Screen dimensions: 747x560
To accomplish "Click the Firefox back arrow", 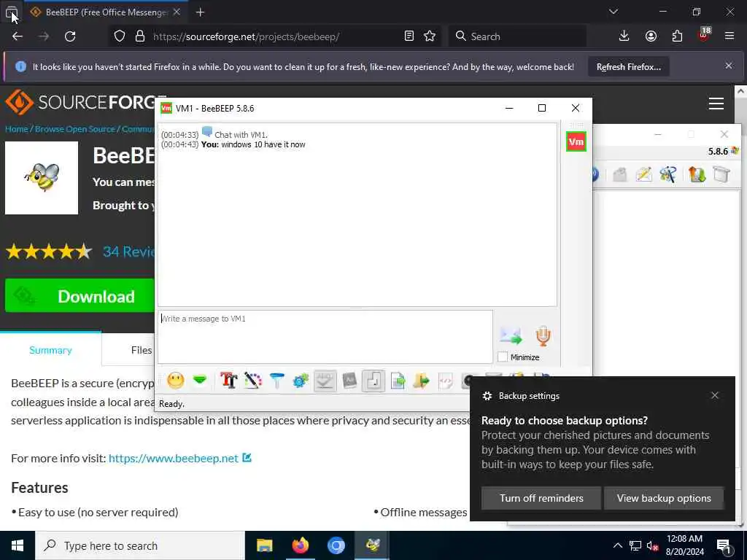I will 18,36.
